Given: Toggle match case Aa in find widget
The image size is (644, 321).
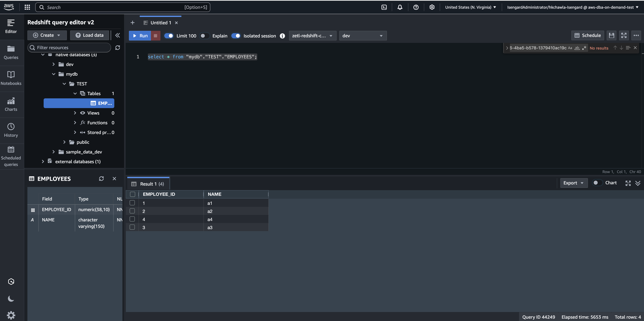Looking at the screenshot, I should pos(570,48).
